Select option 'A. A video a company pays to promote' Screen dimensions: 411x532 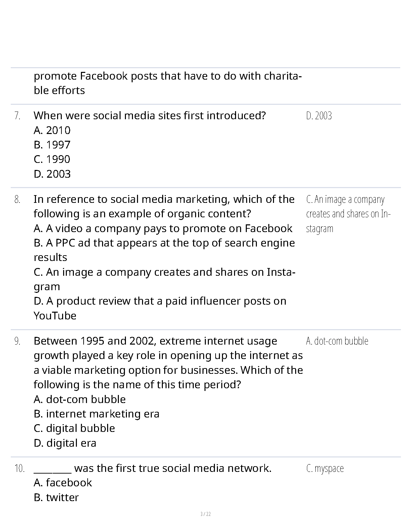click(x=163, y=228)
